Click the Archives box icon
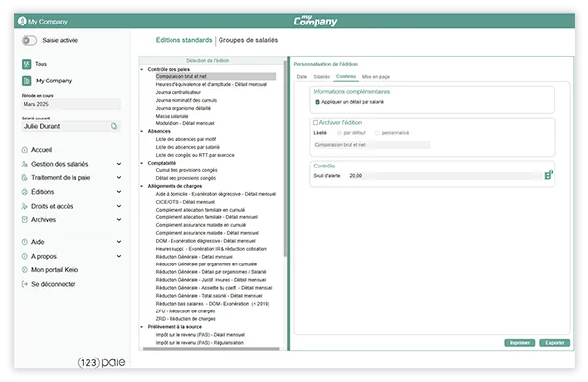The width and height of the screenshot is (588, 382). 24,220
